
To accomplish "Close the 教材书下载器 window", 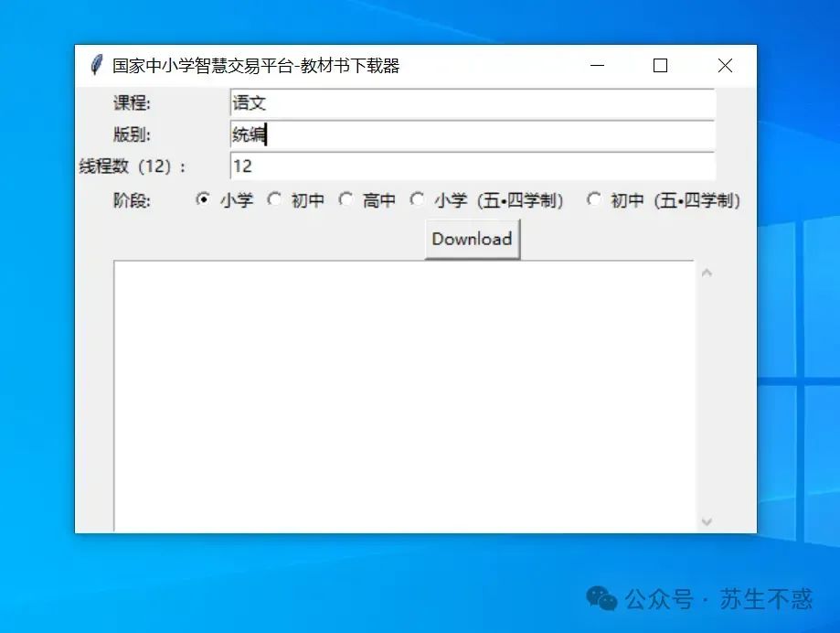I will 725,65.
